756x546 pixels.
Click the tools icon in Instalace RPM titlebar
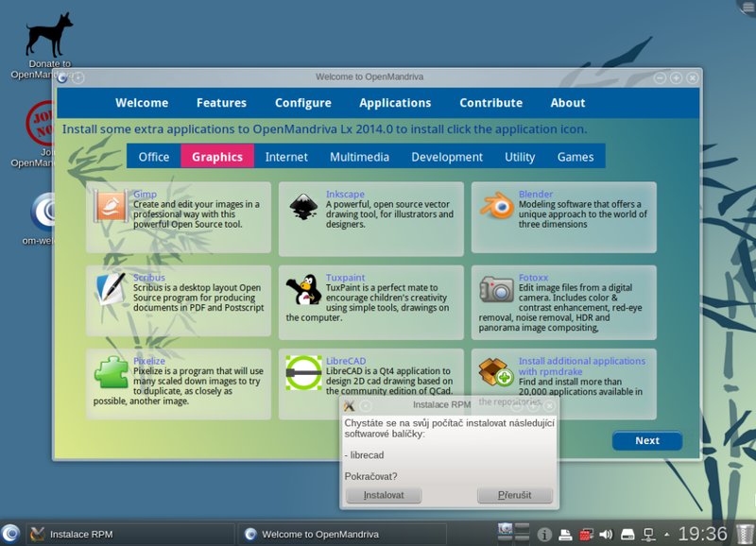[x=349, y=406]
